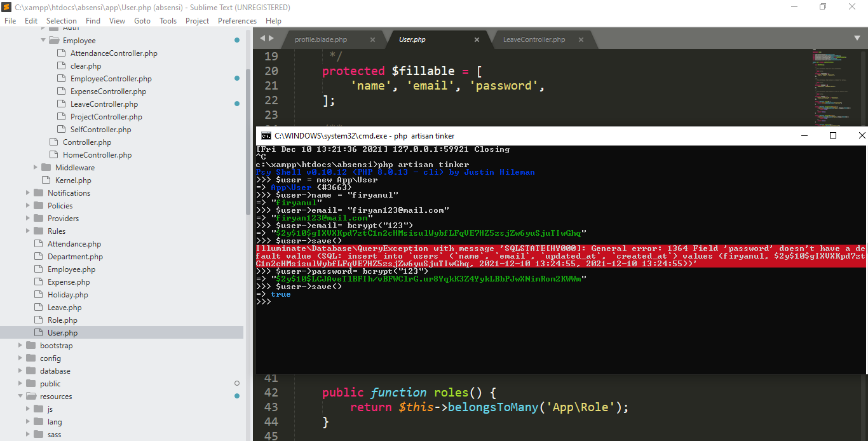
Task: Collapse the Employee folder
Action: 44,40
